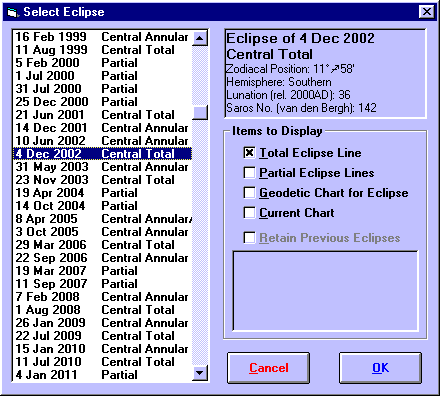Click the Eclipse of 4 Dec 2002 heading
This screenshot has height=396, width=440.
click(300, 38)
